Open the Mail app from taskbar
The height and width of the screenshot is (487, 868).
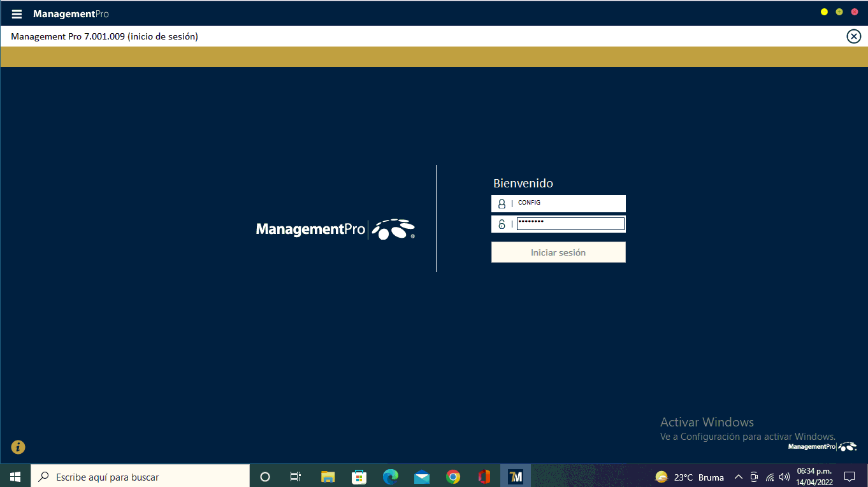coord(422,477)
